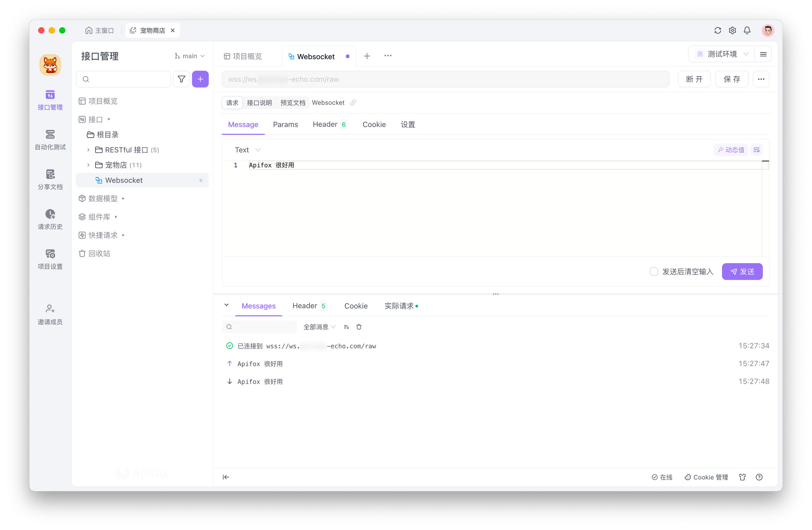Toggle word wrap in message editor
This screenshot has height=530, width=812.
757,150
